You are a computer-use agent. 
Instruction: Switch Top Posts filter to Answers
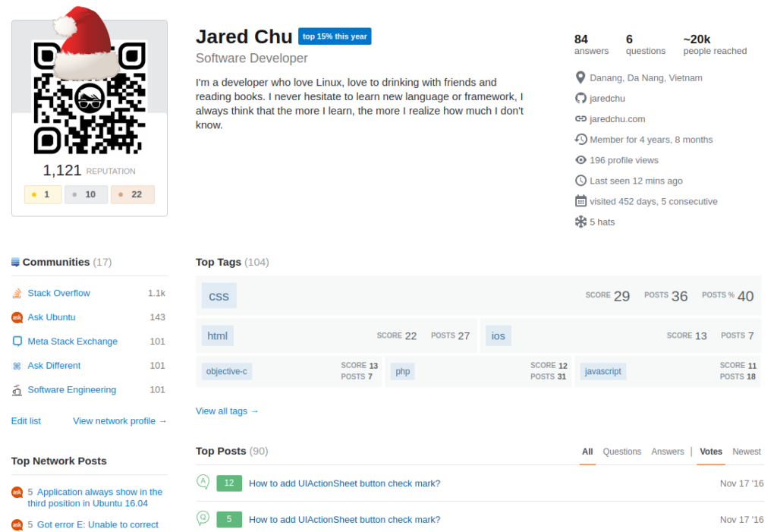[x=668, y=452]
